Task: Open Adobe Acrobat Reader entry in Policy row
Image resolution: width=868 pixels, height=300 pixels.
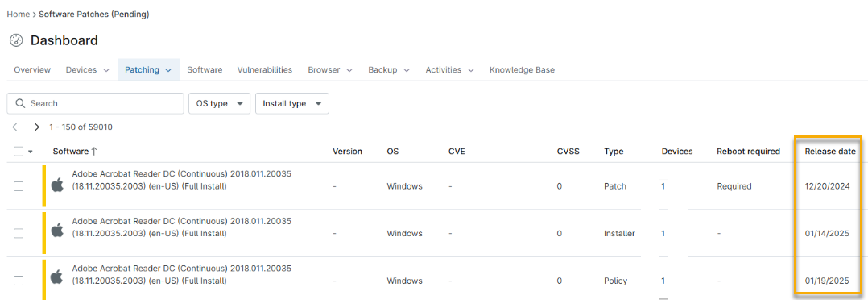Action: (182, 274)
